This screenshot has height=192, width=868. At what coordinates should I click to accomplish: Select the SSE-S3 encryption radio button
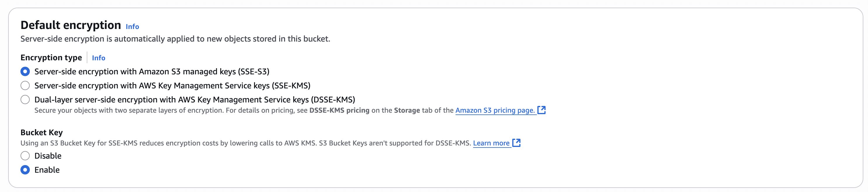pos(25,71)
